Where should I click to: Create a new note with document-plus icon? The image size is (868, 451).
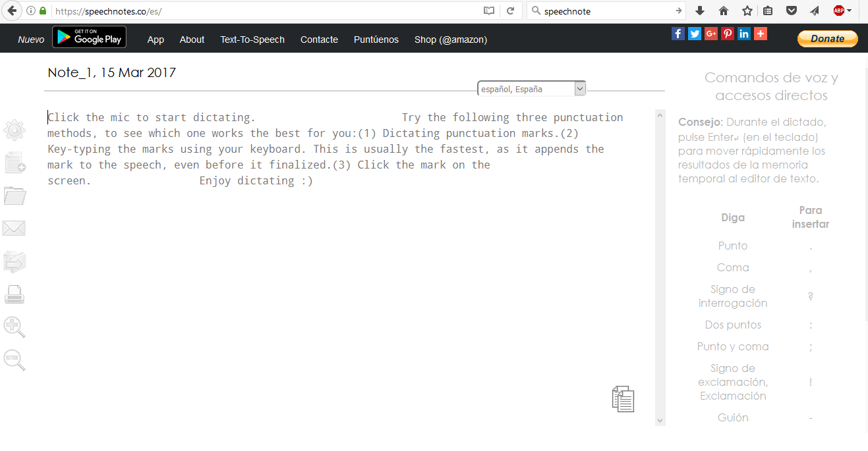14,163
